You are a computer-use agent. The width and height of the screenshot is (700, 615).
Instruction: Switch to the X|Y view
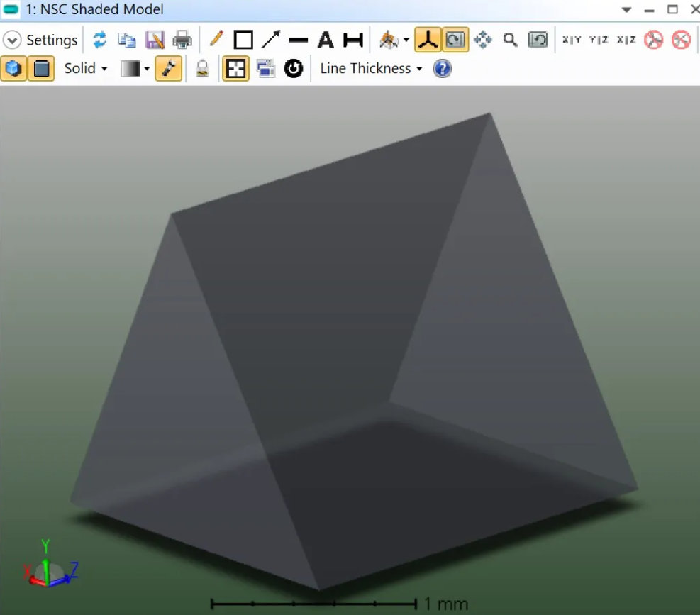pyautogui.click(x=572, y=40)
